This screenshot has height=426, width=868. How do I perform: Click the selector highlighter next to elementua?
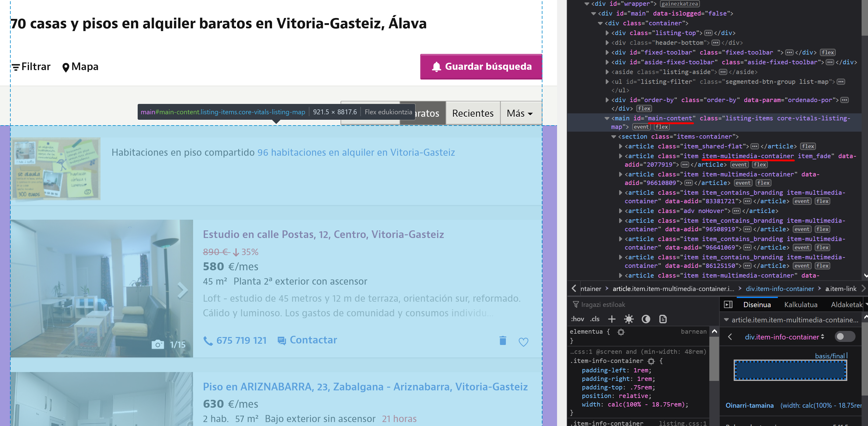pos(621,332)
